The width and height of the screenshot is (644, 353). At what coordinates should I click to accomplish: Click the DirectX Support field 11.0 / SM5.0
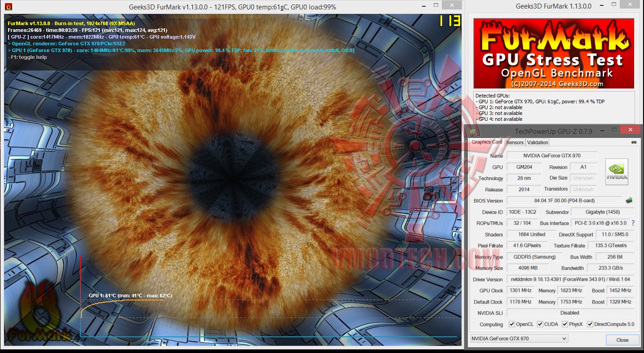[x=615, y=234]
